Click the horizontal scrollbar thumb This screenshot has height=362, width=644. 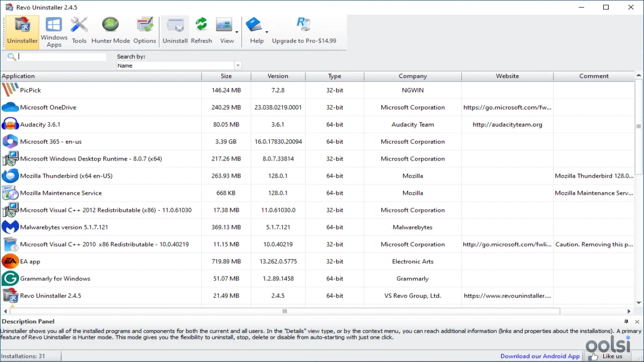pyautogui.click(x=285, y=311)
